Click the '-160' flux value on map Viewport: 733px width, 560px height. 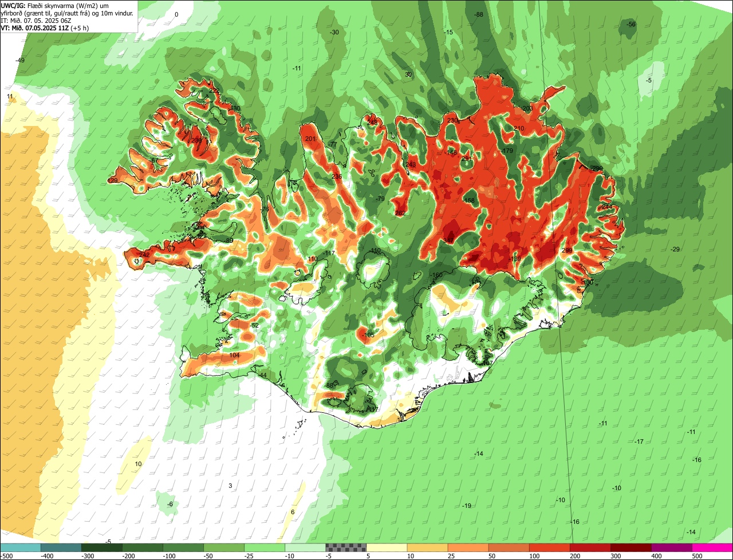tap(437, 275)
